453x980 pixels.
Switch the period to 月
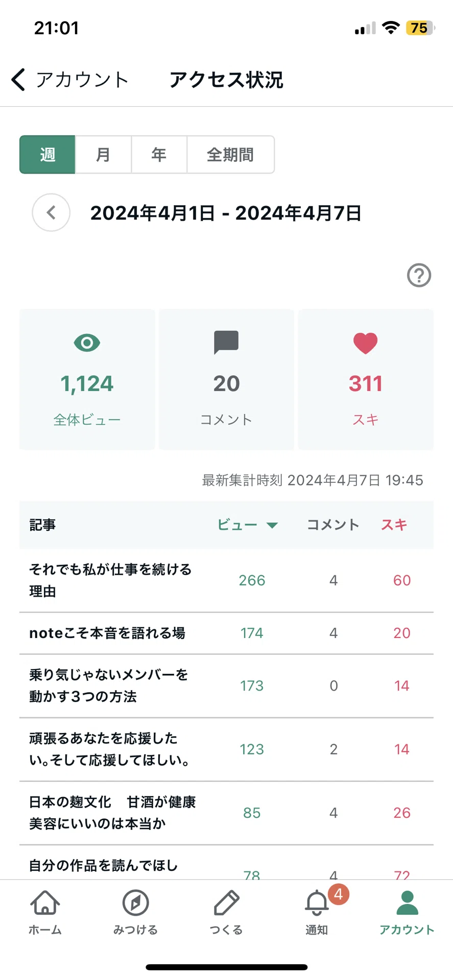[x=103, y=155]
